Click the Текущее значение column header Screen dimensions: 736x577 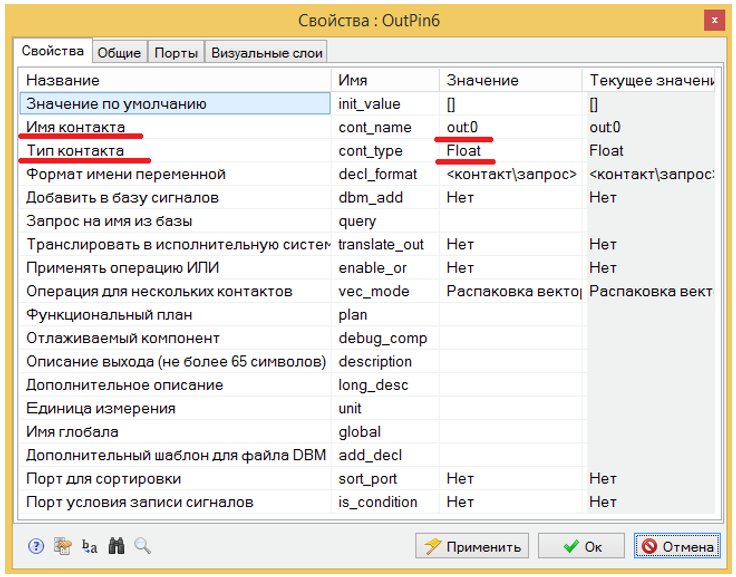649,80
